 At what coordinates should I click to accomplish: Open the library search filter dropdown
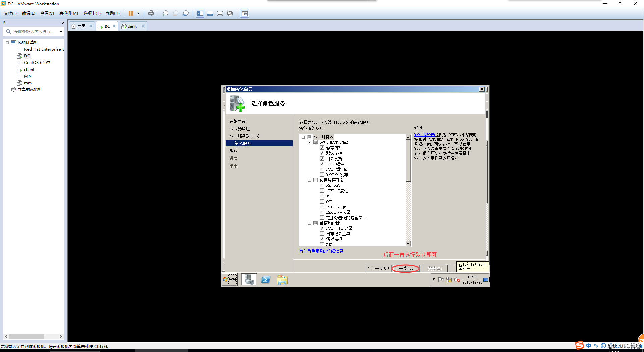tap(61, 32)
